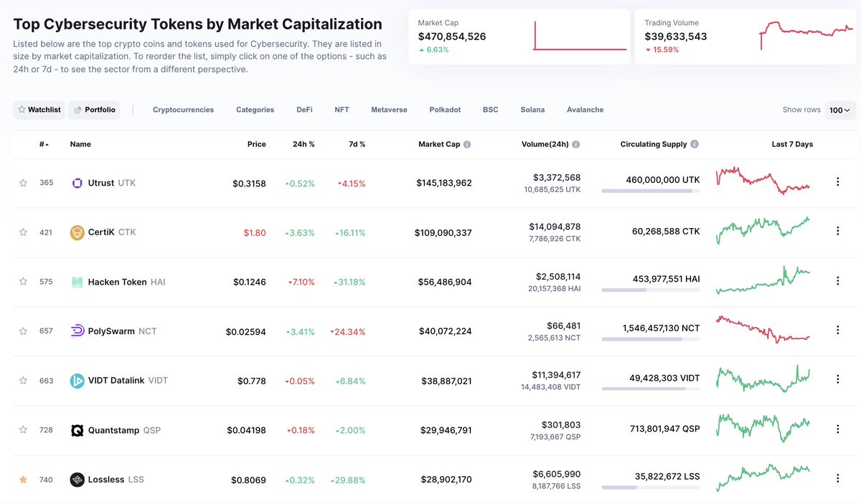
Task: Open the Watchlist button
Action: pyautogui.click(x=39, y=110)
